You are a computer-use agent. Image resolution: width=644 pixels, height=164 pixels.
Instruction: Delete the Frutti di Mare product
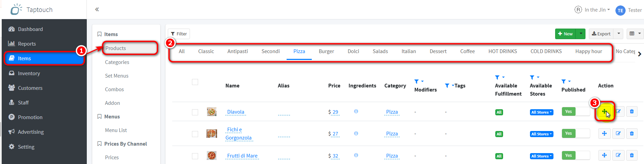coord(632,155)
